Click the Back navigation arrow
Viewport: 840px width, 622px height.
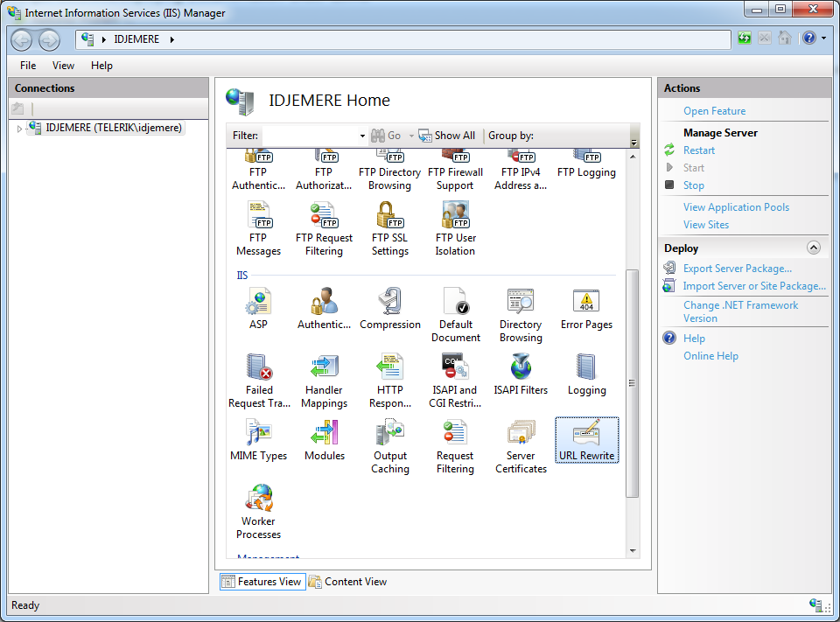point(22,39)
